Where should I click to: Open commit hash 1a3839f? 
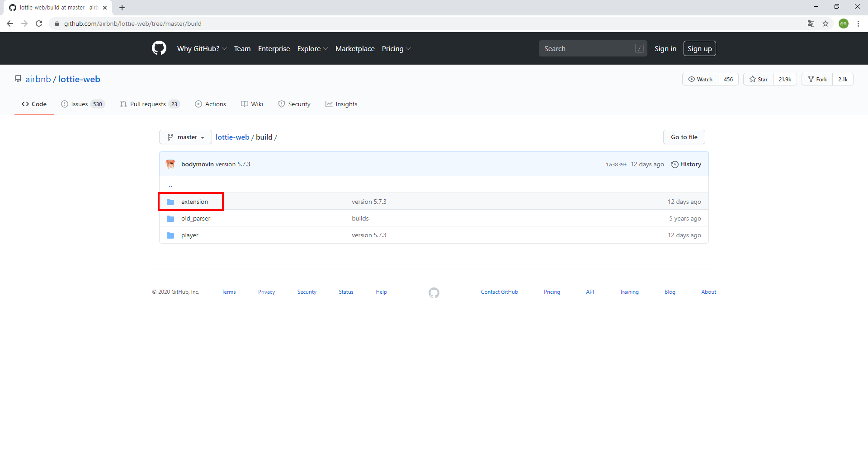point(616,164)
